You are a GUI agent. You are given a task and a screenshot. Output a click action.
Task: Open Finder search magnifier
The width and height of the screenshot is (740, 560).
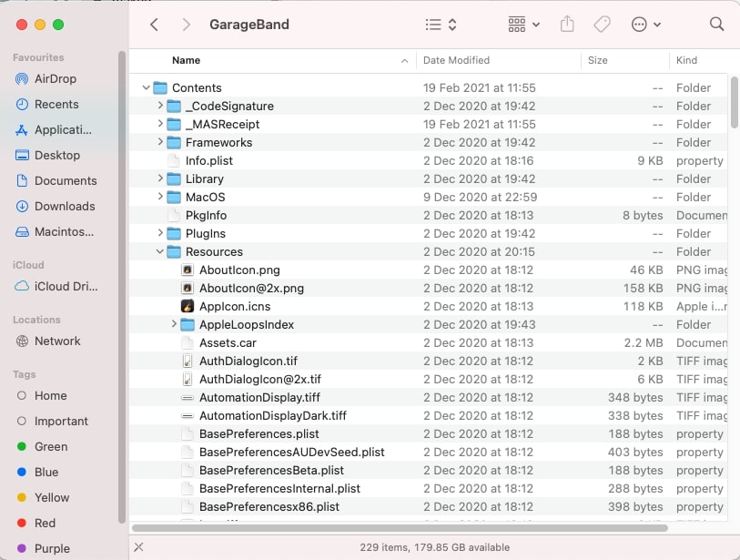[716, 24]
